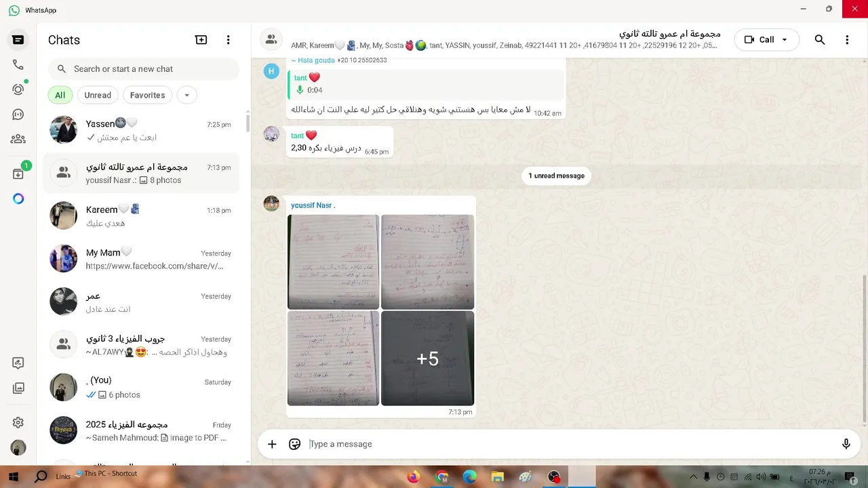Open the emoji picker

coord(294,444)
